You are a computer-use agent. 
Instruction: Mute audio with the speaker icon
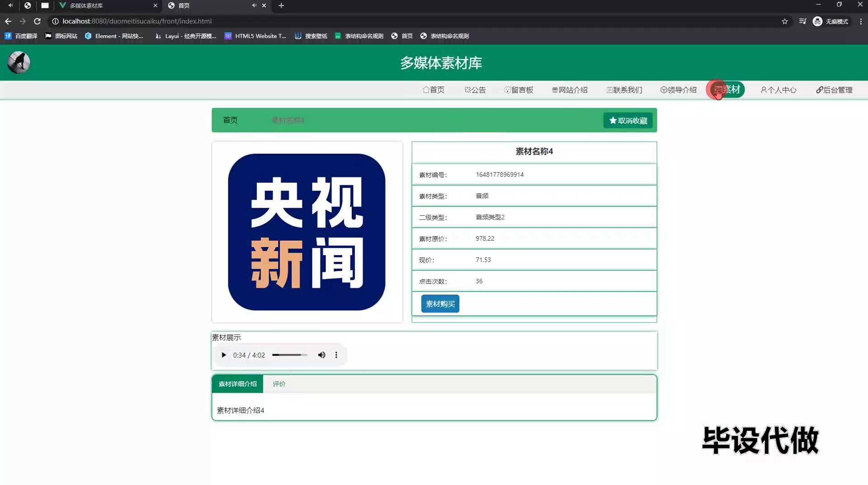321,355
